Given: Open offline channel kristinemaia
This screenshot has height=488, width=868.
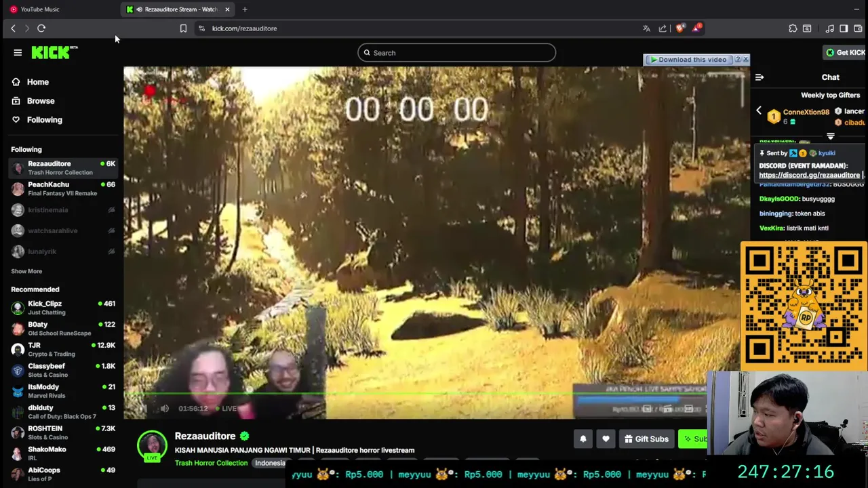Looking at the screenshot, I should click(x=62, y=210).
